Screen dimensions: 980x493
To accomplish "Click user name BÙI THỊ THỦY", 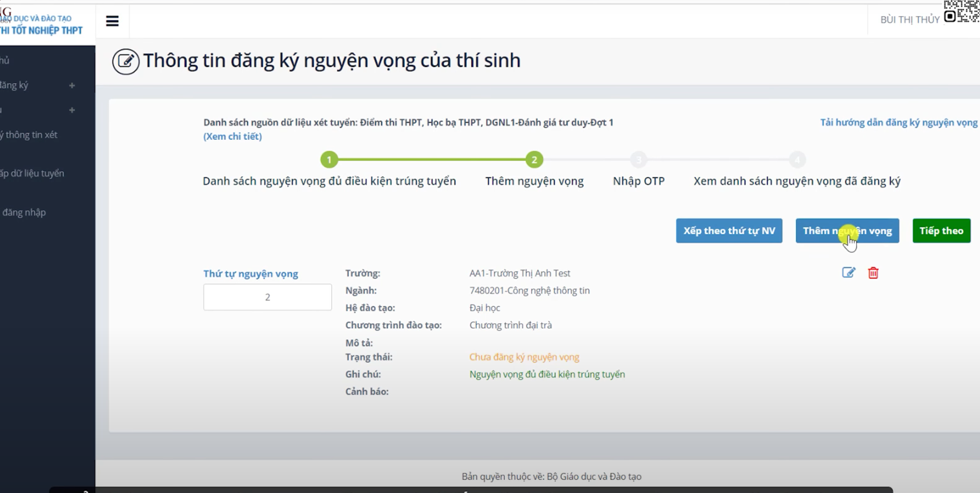I will 910,20.
